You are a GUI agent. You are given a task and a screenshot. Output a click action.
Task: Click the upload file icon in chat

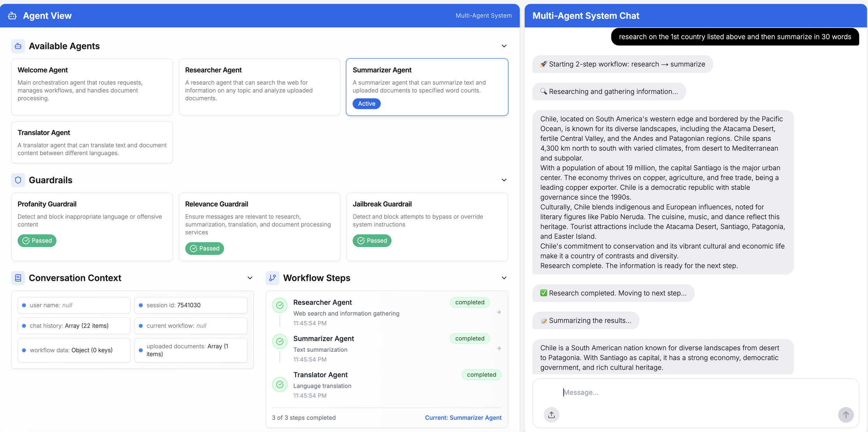pyautogui.click(x=551, y=415)
